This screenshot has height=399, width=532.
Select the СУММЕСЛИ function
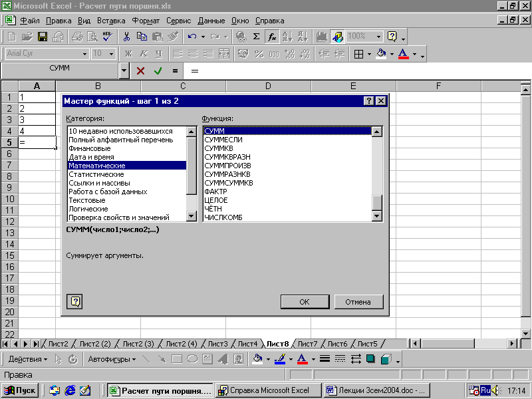tap(287, 140)
